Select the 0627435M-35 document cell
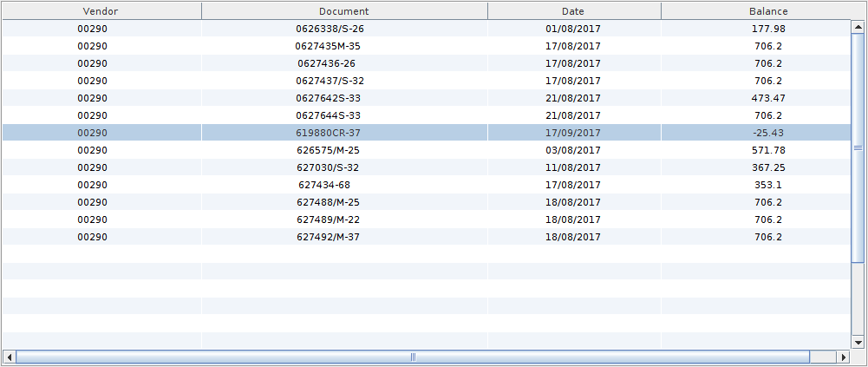The image size is (868, 367). click(328, 46)
